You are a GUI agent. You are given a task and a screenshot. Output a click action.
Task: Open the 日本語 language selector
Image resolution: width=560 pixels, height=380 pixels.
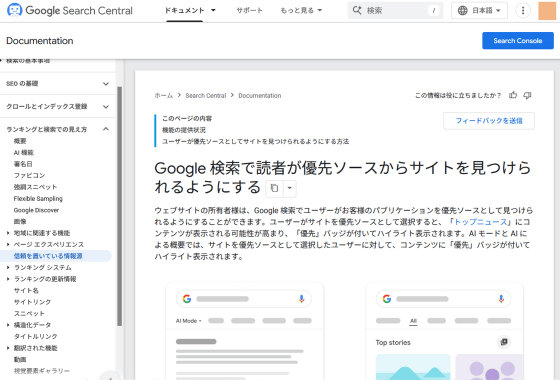coord(479,10)
